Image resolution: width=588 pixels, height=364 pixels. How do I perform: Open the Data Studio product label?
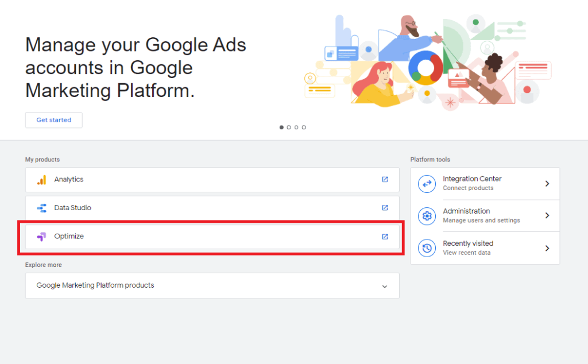click(x=72, y=208)
